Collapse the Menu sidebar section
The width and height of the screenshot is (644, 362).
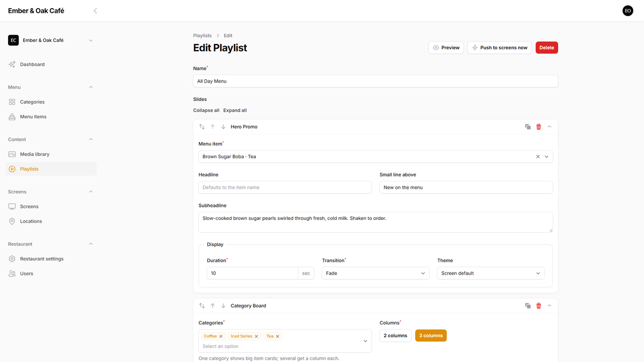pyautogui.click(x=91, y=87)
